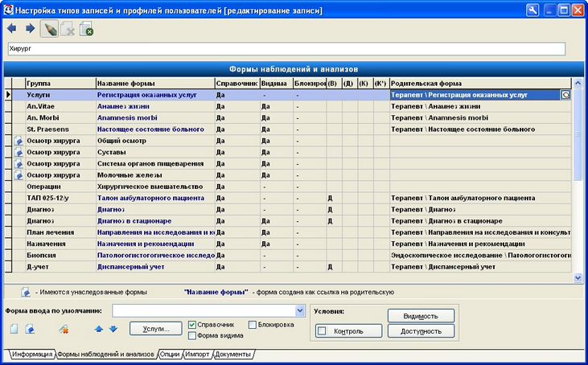Click the Родительская форма column header
Viewport: 588px width, 365px height.
(480, 83)
